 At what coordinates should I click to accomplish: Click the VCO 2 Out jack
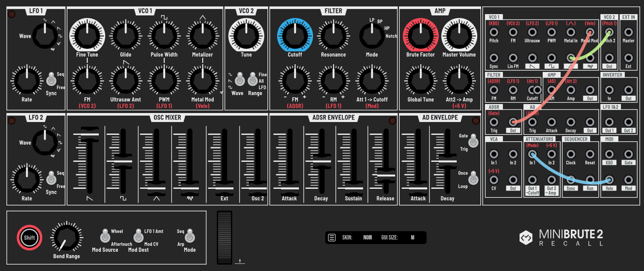[609, 58]
